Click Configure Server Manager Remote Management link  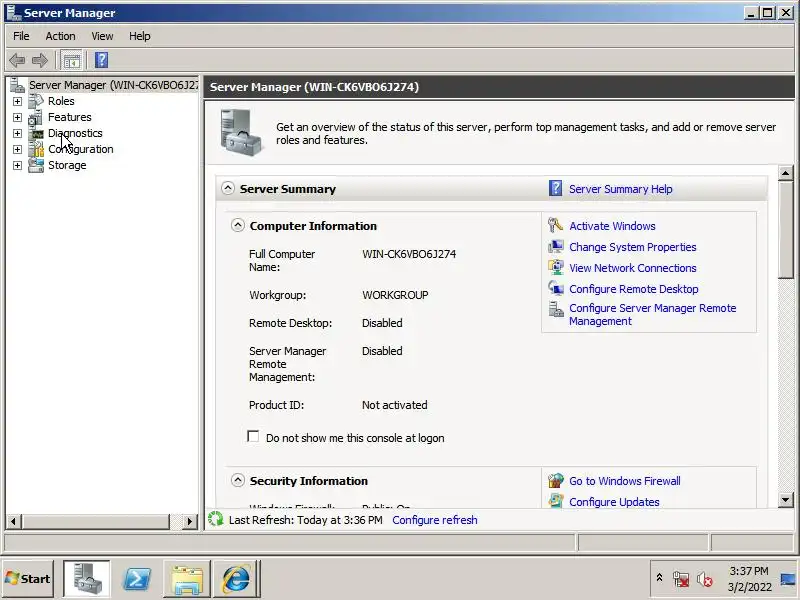tap(653, 315)
